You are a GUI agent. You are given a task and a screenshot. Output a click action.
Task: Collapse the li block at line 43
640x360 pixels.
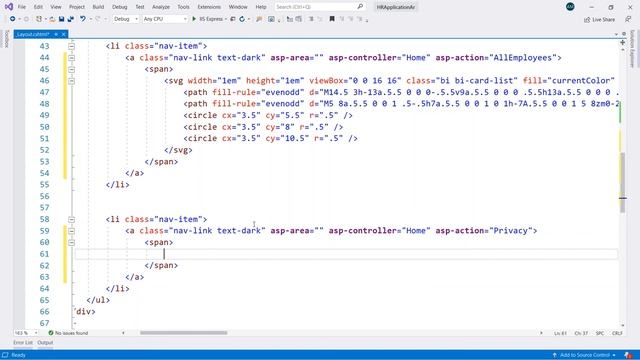coord(71,46)
